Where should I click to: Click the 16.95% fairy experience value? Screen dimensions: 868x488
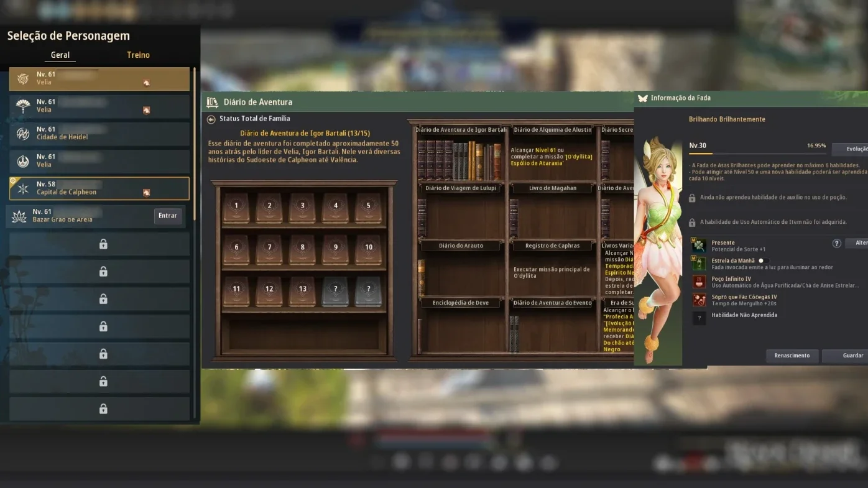click(816, 145)
